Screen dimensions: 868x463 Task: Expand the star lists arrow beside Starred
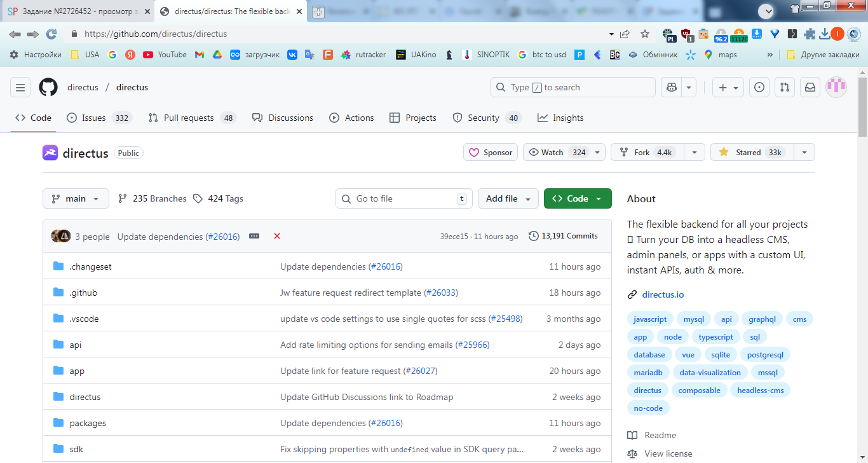pyautogui.click(x=804, y=153)
